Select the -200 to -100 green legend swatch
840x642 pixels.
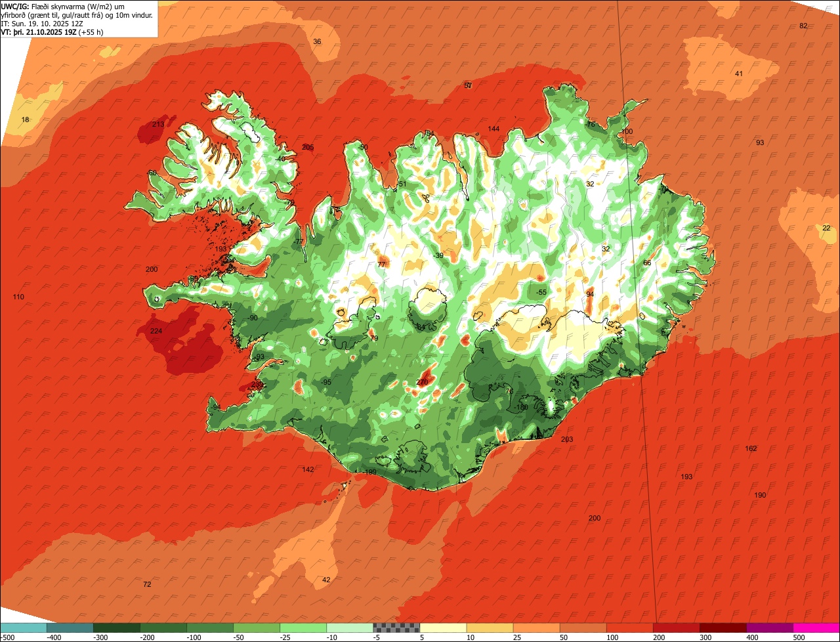coord(163,628)
